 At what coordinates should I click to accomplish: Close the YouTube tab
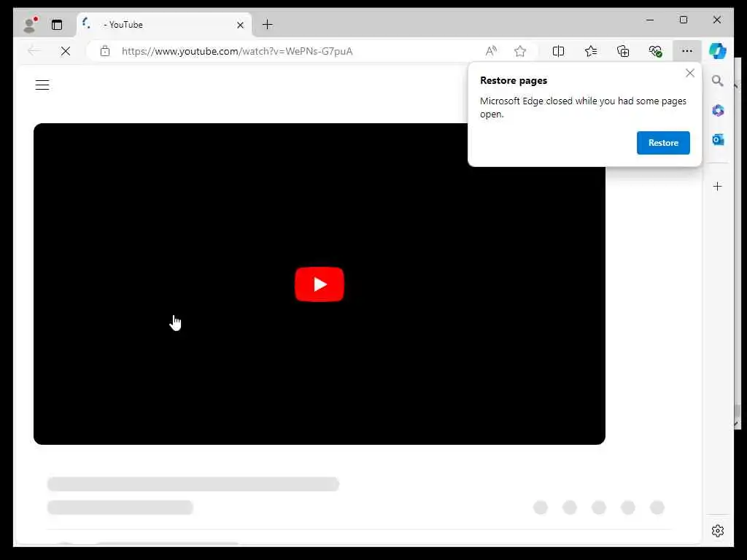point(240,25)
